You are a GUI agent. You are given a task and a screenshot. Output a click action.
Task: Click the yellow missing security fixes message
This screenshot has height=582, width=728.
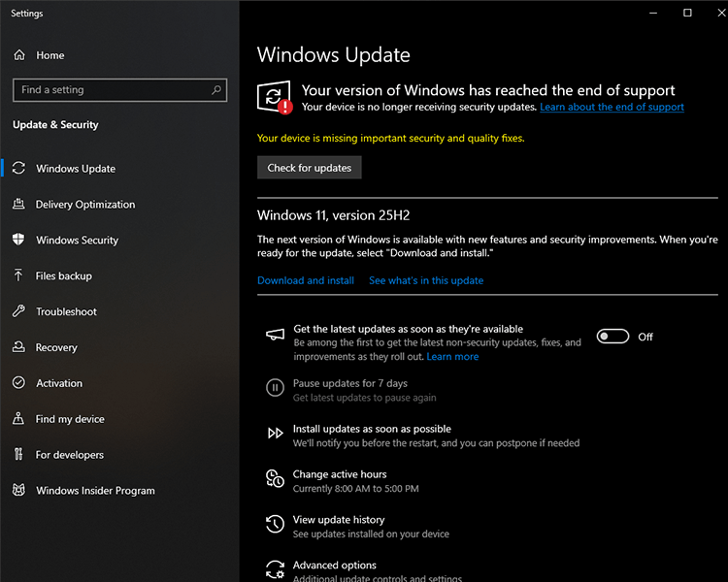(390, 138)
